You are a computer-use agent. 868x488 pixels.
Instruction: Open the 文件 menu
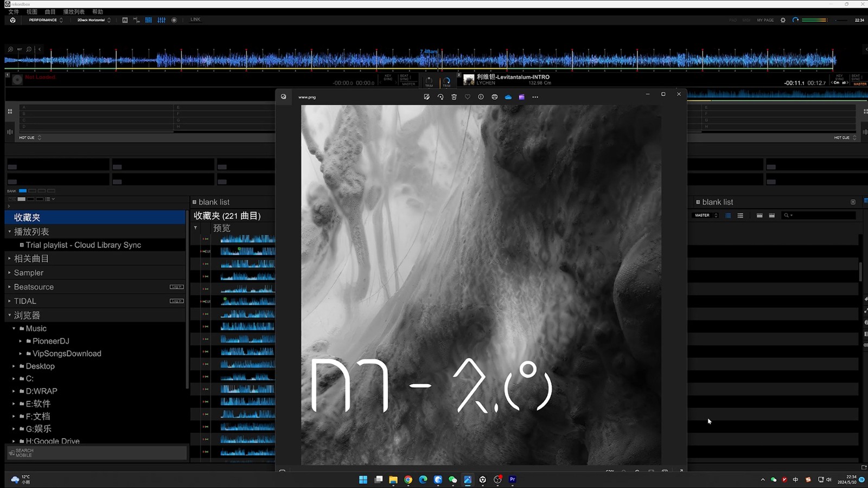click(14, 11)
